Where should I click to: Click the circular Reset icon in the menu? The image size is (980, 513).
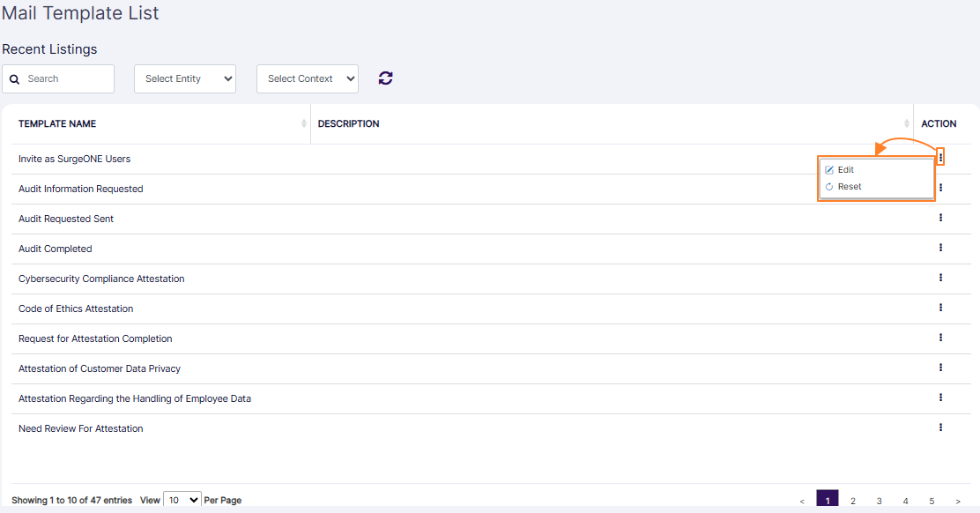[x=829, y=186]
